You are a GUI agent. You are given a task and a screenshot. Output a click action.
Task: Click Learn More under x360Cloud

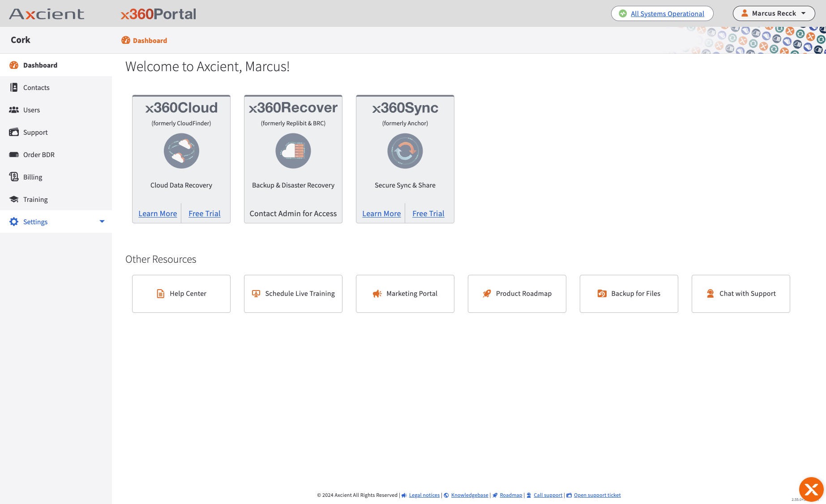(x=158, y=214)
